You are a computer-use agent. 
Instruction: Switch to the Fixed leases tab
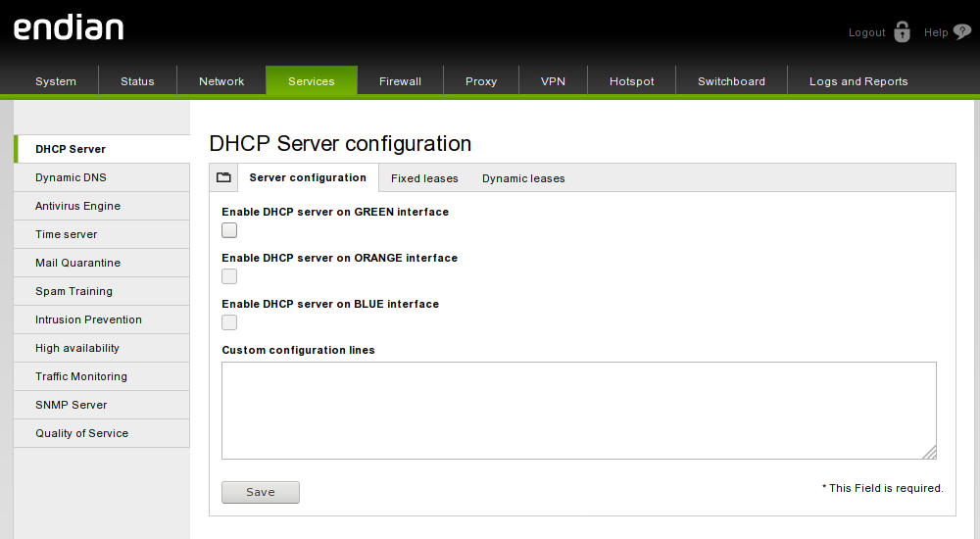point(424,178)
